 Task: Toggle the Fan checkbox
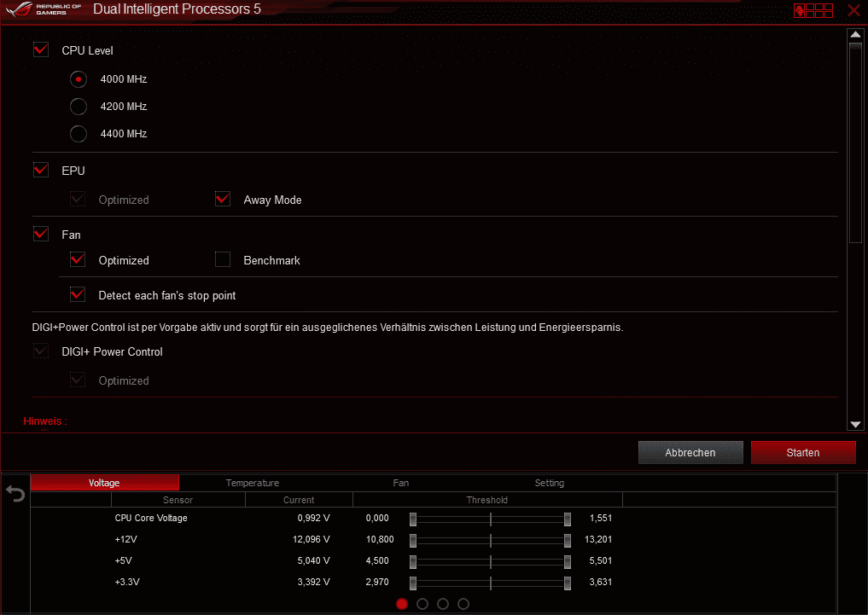[x=41, y=234]
